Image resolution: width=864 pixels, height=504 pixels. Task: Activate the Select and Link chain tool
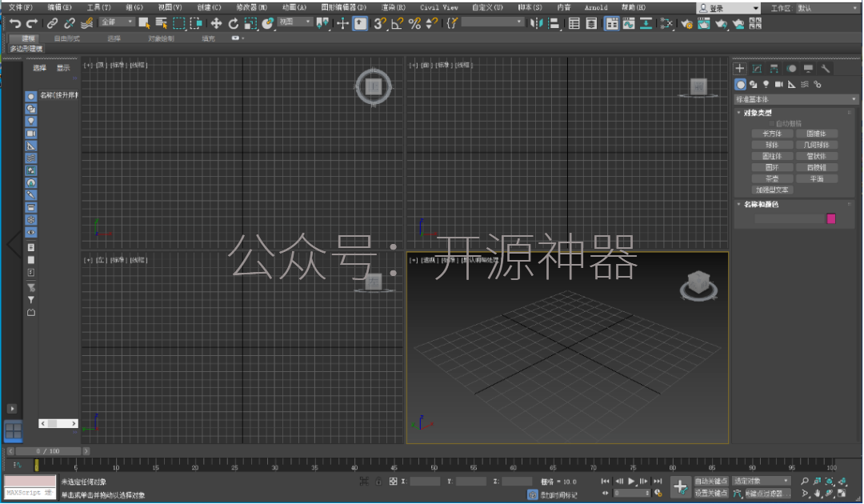[52, 23]
